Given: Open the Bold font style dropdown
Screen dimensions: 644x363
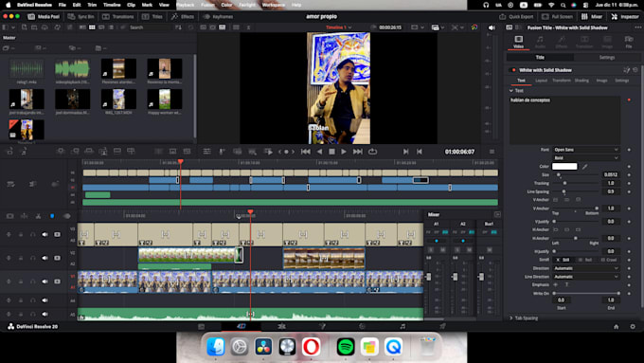Looking at the screenshot, I should [x=585, y=158].
